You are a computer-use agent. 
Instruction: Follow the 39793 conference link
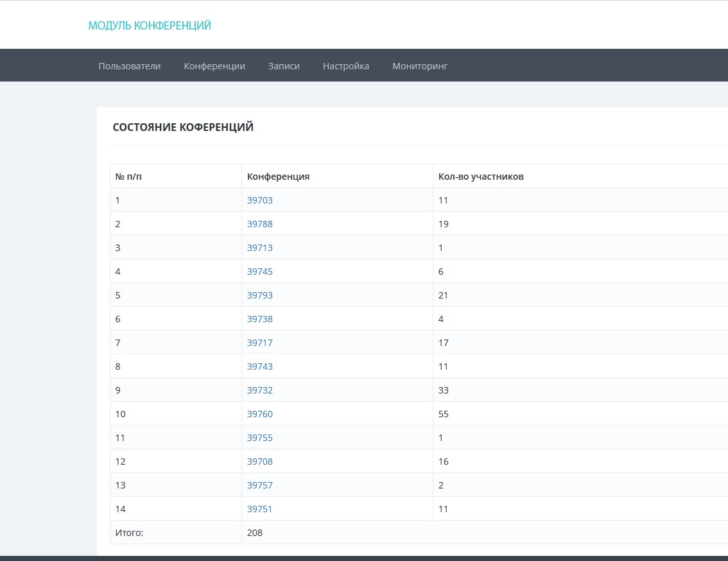point(259,295)
